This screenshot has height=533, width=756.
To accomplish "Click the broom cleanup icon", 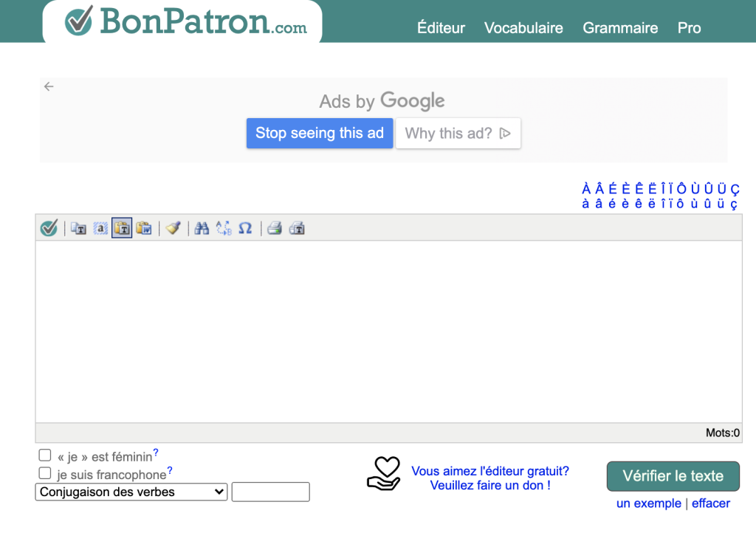I will (x=173, y=228).
